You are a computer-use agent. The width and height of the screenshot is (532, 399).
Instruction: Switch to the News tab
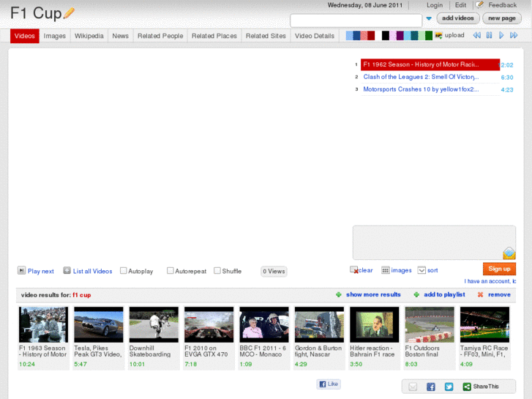[121, 36]
